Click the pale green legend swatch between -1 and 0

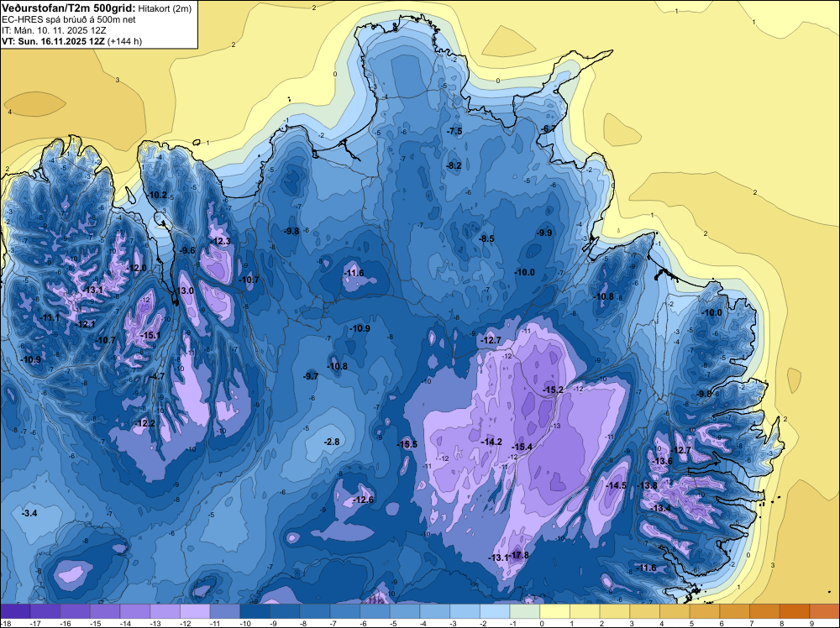click(525, 611)
